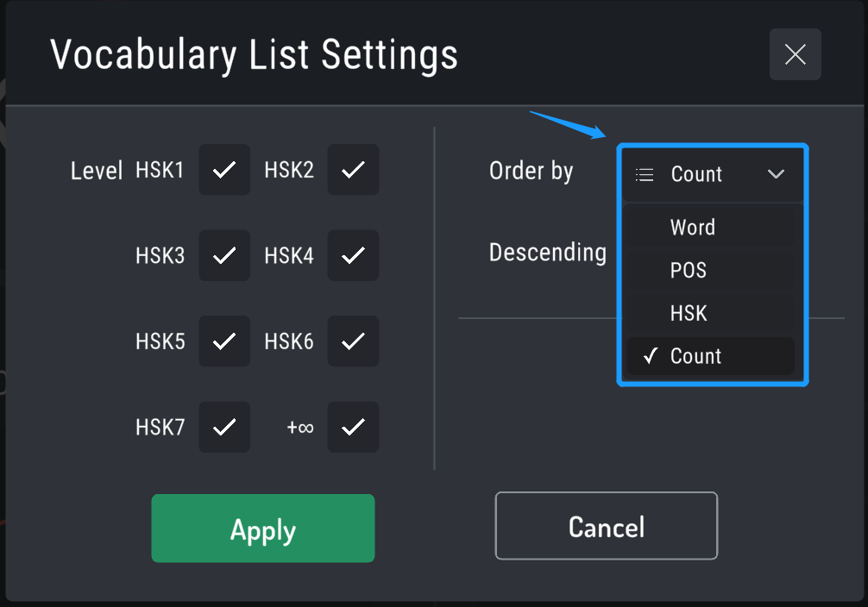The image size is (868, 607).
Task: Cancel the settings changes
Action: click(606, 525)
